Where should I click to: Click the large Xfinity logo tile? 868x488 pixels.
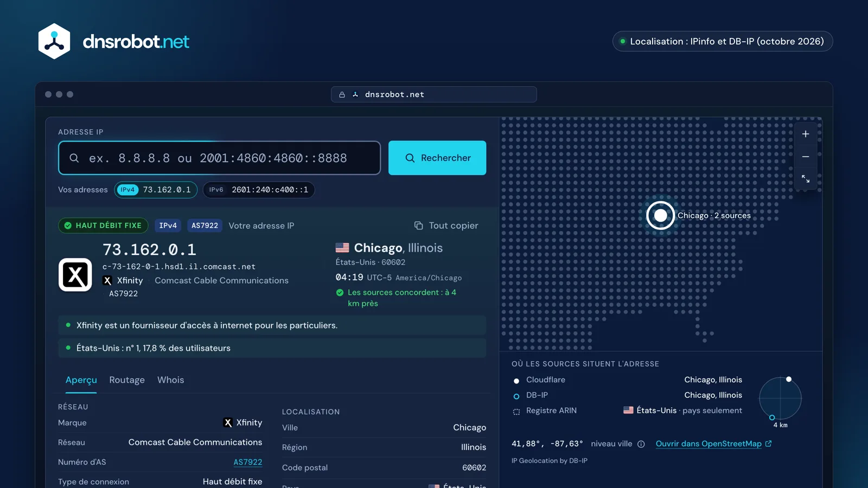point(75,275)
